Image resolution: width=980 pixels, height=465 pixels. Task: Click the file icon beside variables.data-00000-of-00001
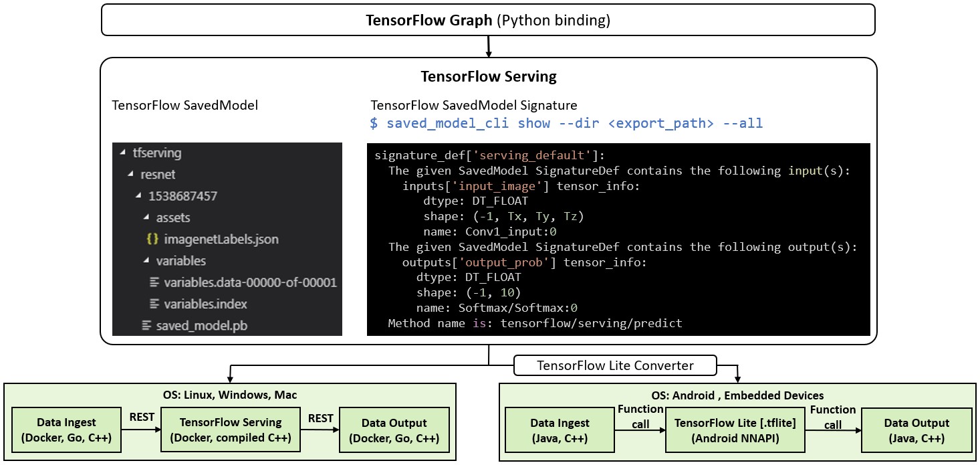pyautogui.click(x=155, y=282)
